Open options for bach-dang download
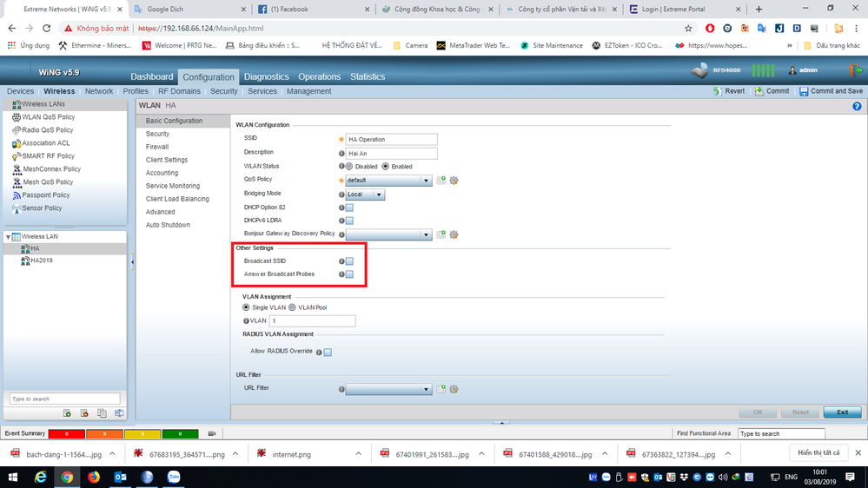The width and height of the screenshot is (868, 488). tap(112, 454)
